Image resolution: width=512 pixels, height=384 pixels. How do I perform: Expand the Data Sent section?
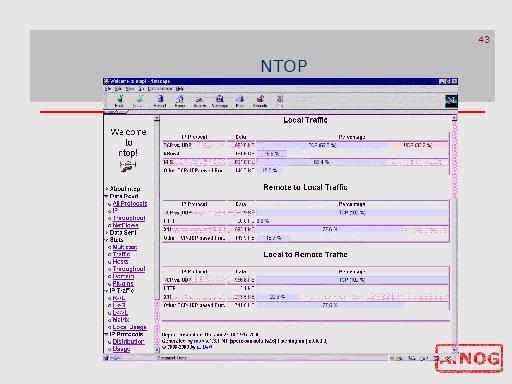point(107,232)
